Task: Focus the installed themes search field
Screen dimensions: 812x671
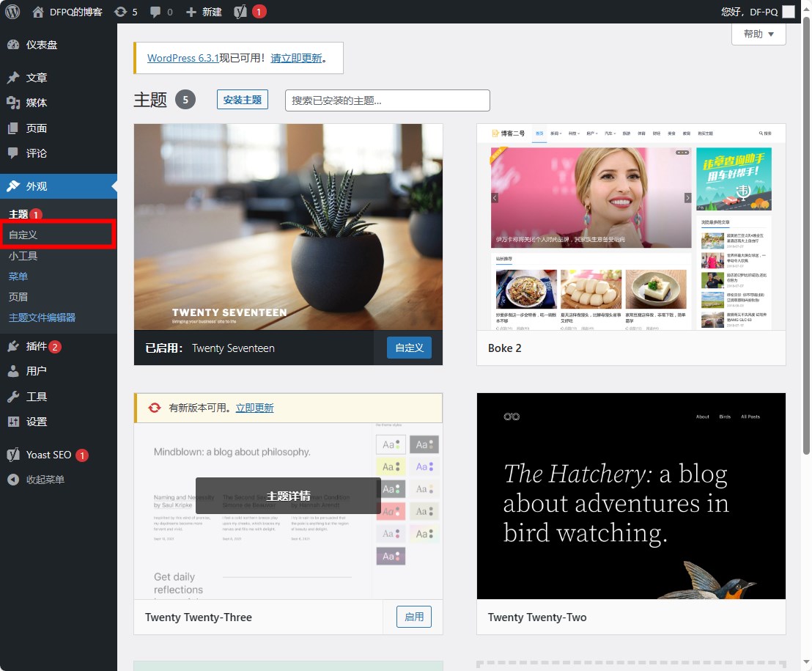Action: [388, 100]
